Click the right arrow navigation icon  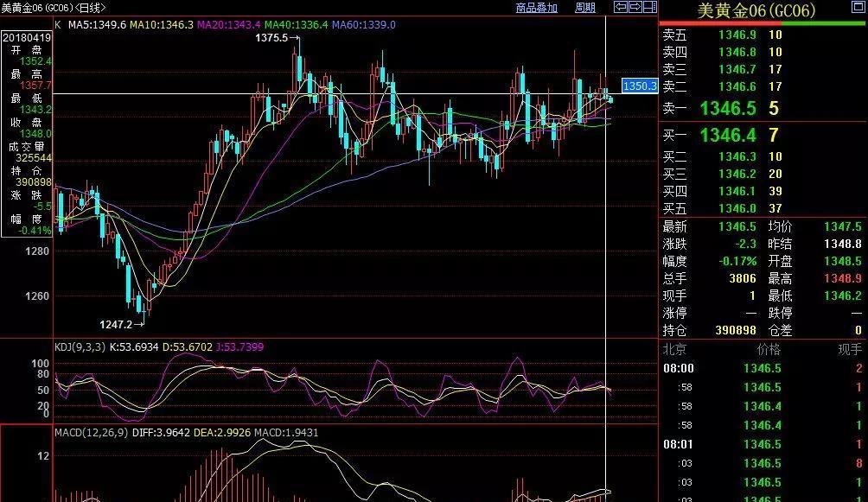tap(635, 7)
